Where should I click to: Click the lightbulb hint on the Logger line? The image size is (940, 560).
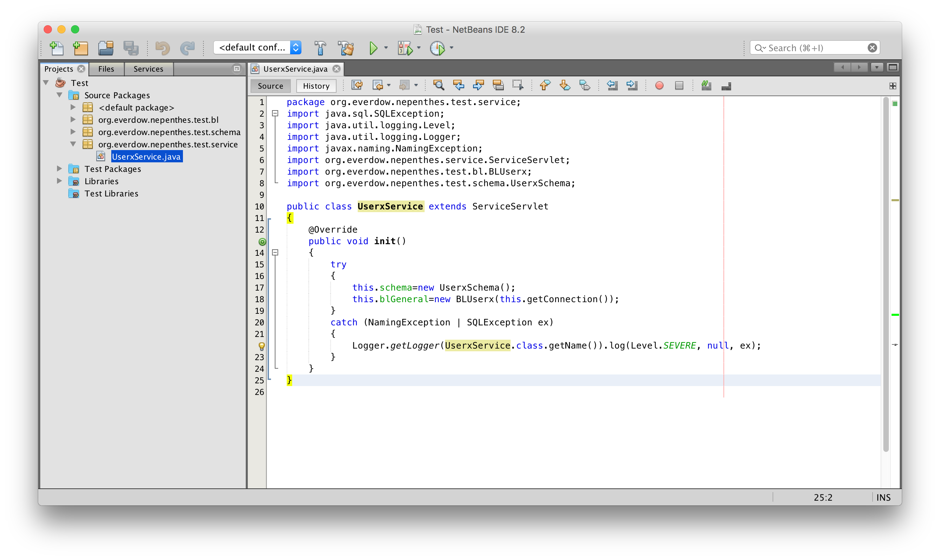[261, 346]
